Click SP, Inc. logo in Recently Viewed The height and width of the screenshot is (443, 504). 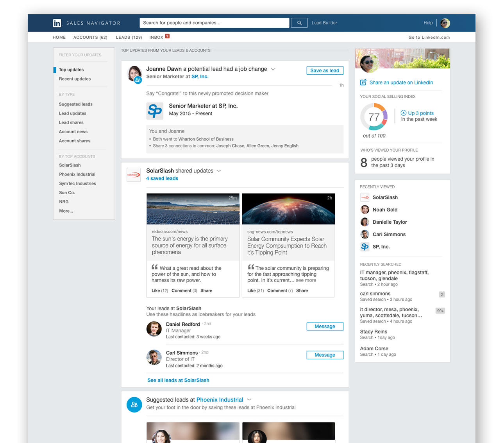coord(365,247)
